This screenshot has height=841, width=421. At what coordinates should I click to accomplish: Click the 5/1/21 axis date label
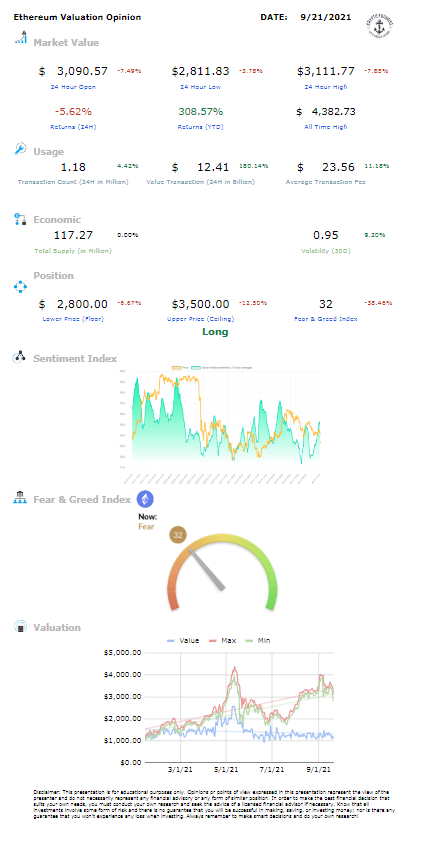click(227, 770)
